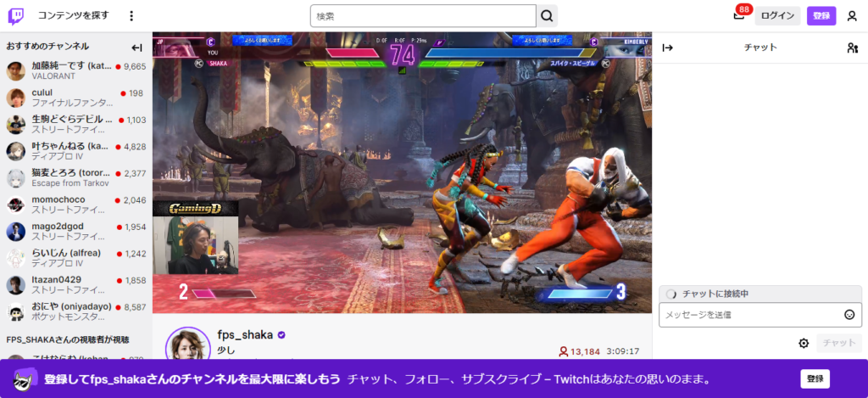Open らいじん (alfrea) channel in sidebar
This screenshot has width=868, height=398.
point(75,258)
